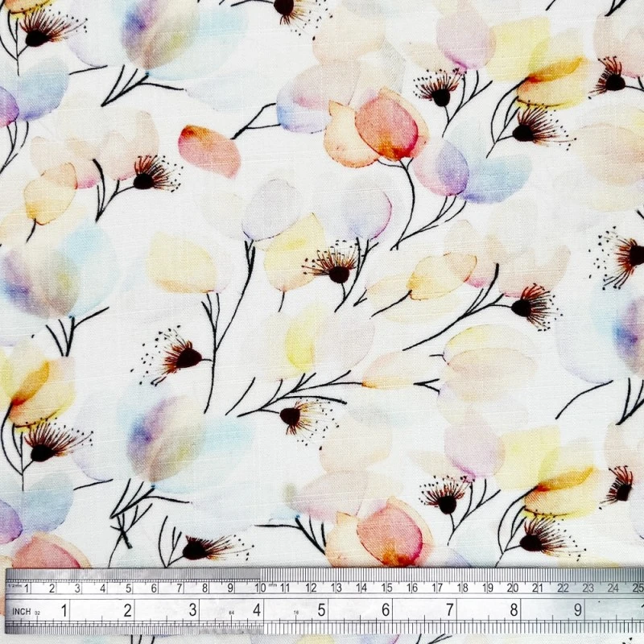Click the 3 inch number on ruler
This screenshot has width=644, height=644.
[192, 610]
